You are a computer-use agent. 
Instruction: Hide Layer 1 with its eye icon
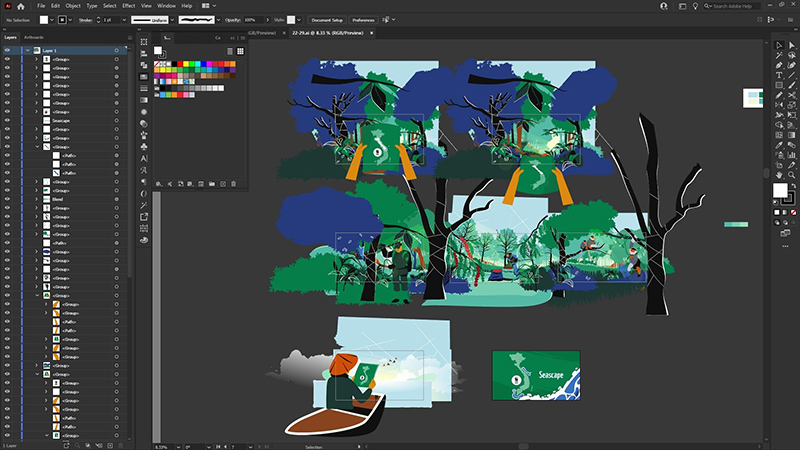(7, 51)
